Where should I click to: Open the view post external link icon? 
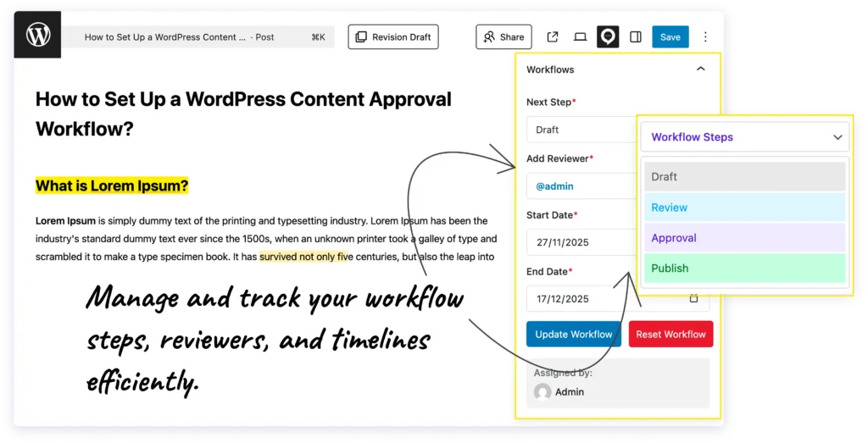pyautogui.click(x=553, y=37)
